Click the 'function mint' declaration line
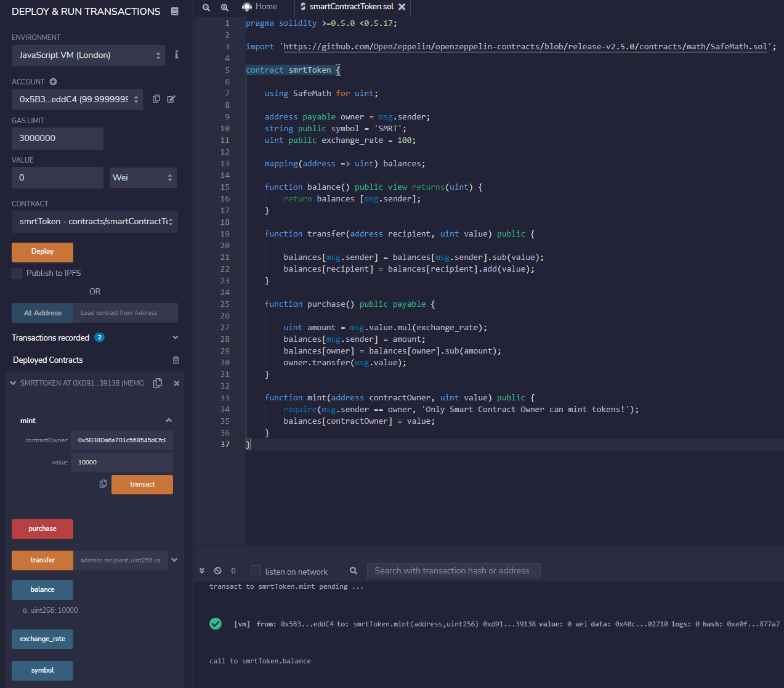The width and height of the screenshot is (784, 688). coord(400,398)
